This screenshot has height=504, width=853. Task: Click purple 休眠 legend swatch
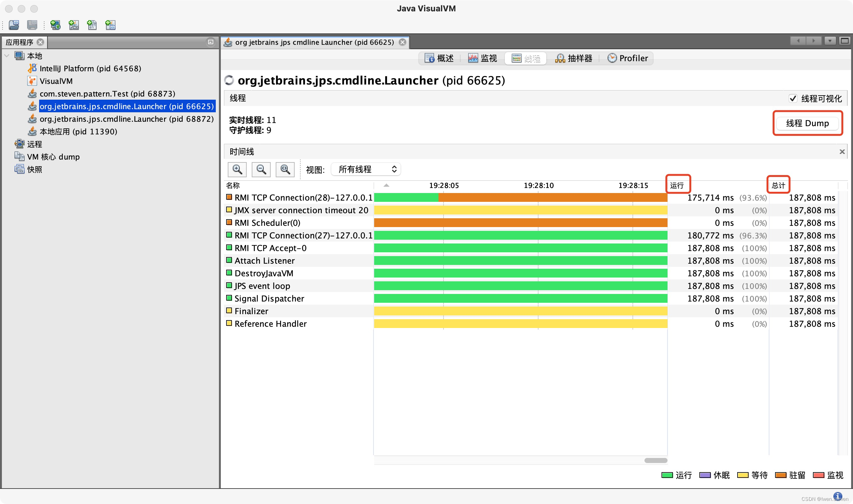(705, 475)
